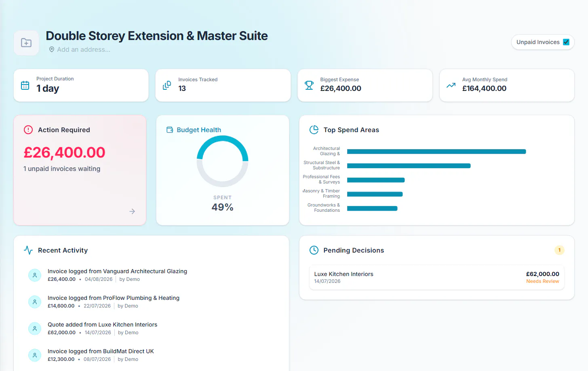Open unpaid invoices via the arrow icon

(x=132, y=211)
